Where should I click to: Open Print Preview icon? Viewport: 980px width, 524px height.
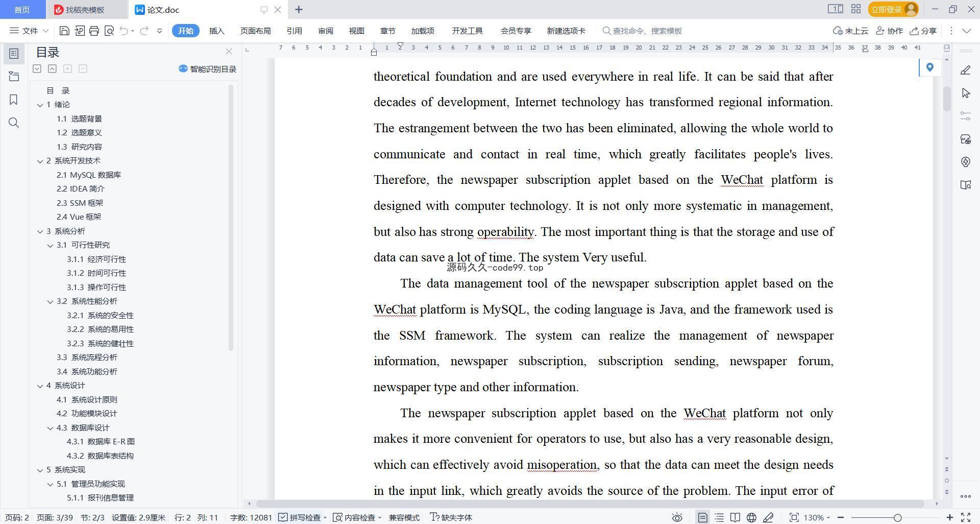pos(109,31)
